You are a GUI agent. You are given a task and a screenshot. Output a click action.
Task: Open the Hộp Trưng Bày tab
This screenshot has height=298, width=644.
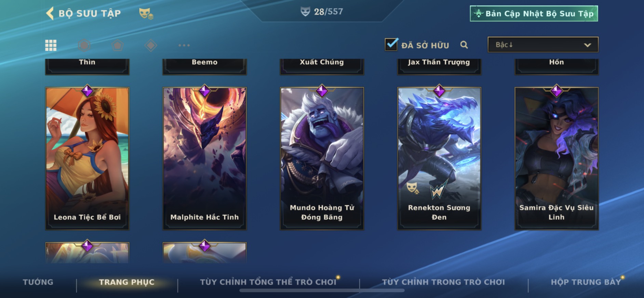(x=586, y=282)
